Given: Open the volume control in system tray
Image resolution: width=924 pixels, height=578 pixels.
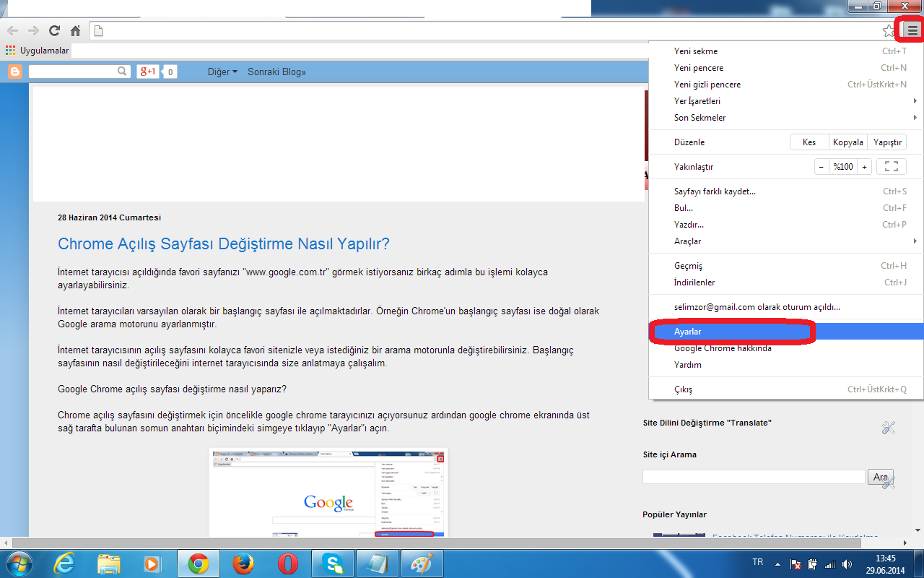Looking at the screenshot, I should click(x=847, y=564).
